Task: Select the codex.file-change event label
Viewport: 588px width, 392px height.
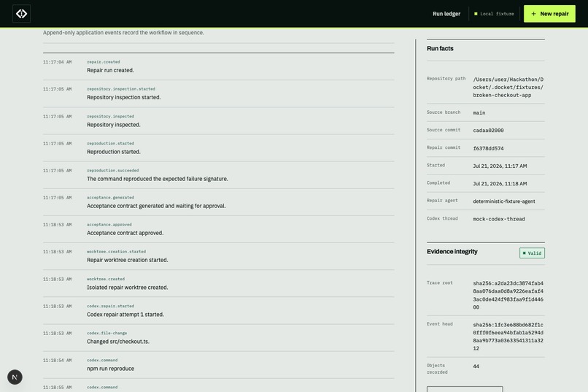Action: (107, 333)
